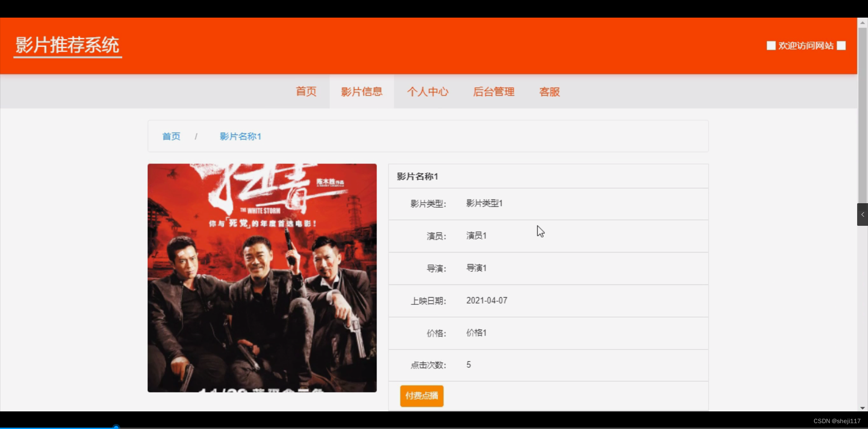Navigate to 个人中心

click(x=428, y=91)
